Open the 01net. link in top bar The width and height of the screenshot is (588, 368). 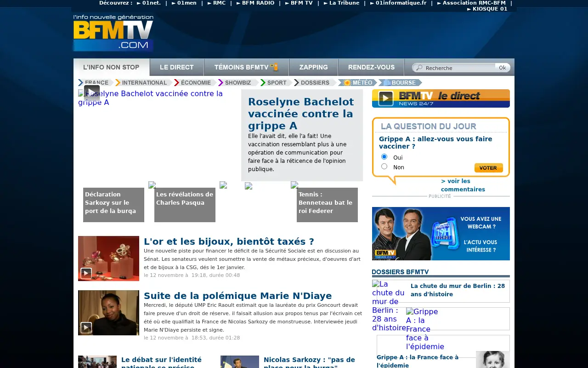148,3
